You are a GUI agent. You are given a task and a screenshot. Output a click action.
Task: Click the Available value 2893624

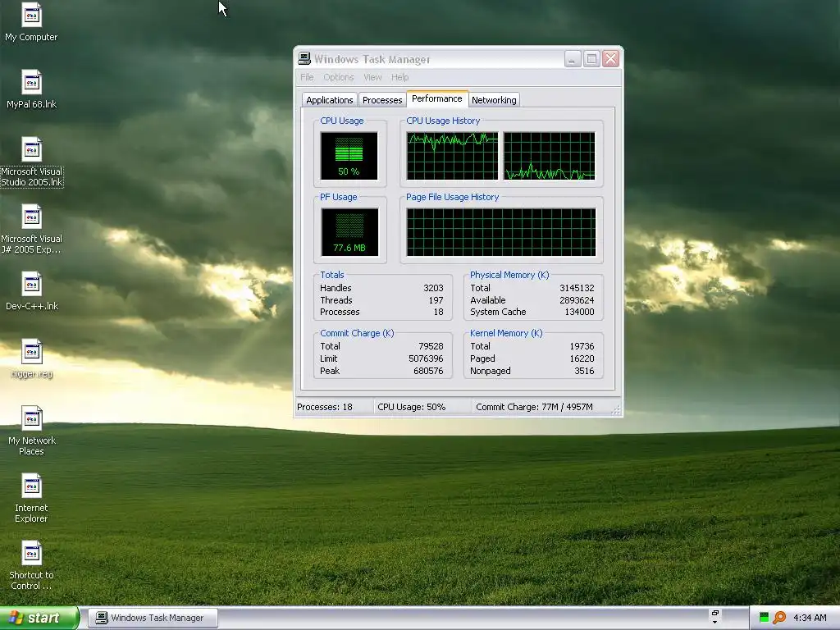[577, 300]
